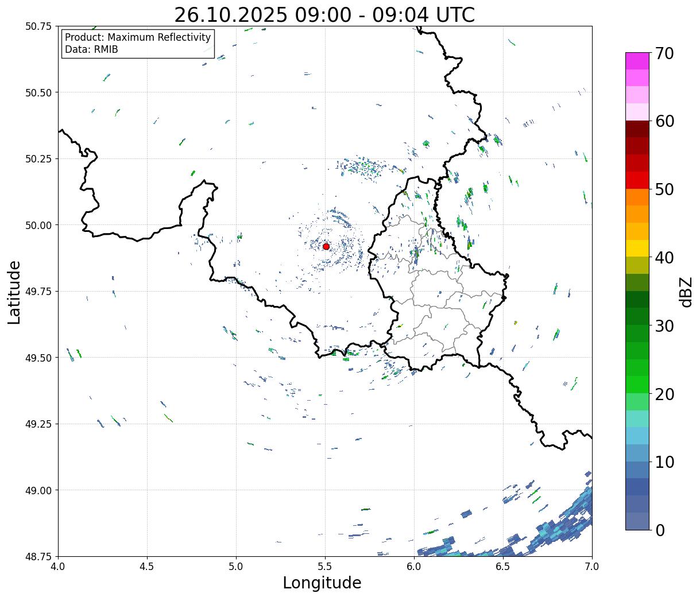Click the 'Longitude' axis label
The height and width of the screenshot is (597, 700).
tap(322, 583)
